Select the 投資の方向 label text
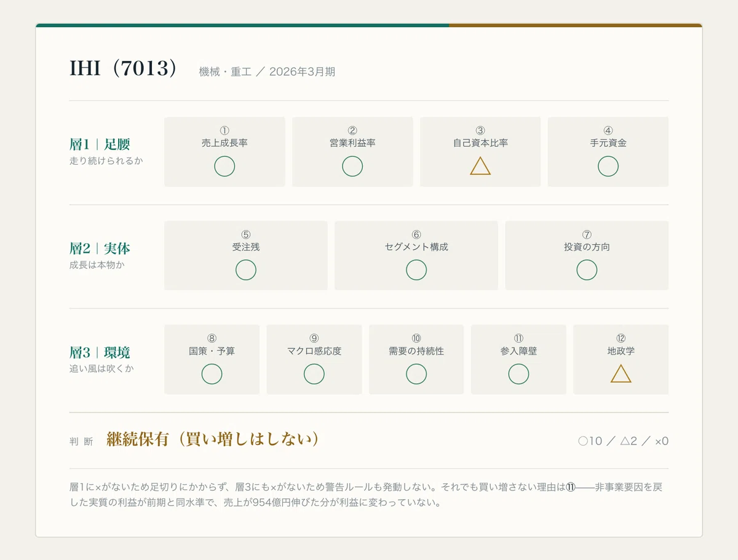The image size is (738, 560). [587, 246]
